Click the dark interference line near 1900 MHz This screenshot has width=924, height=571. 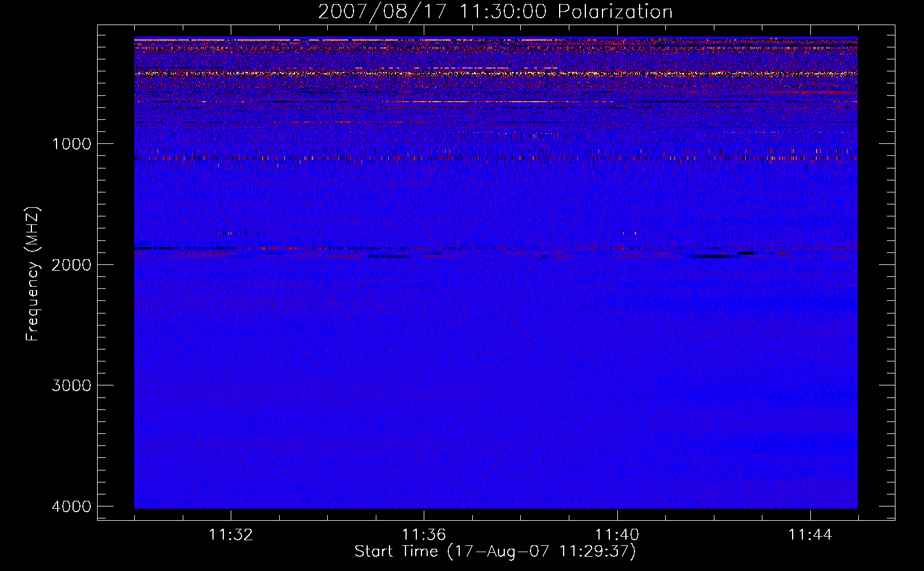(x=496, y=249)
